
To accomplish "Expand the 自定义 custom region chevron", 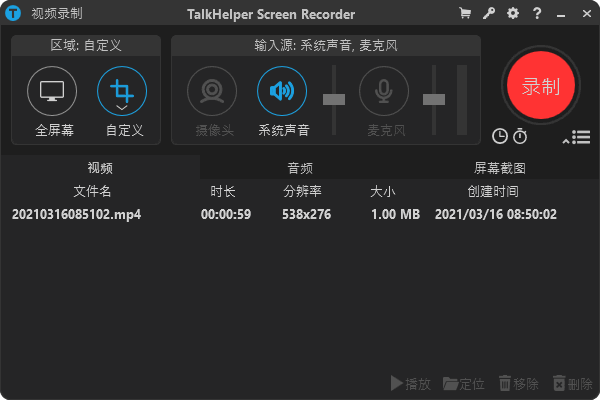I will tap(122, 106).
